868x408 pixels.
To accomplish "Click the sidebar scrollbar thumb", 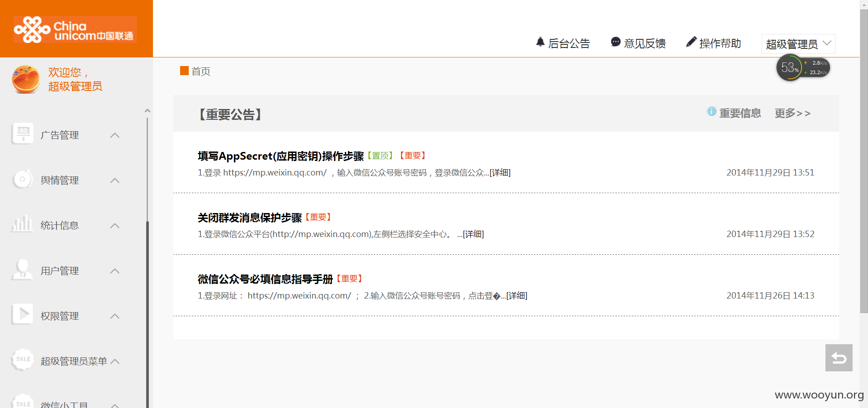I will (x=147, y=314).
